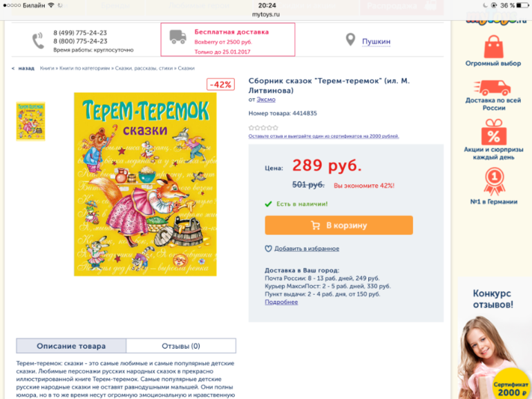The height and width of the screenshot is (399, 532).
Task: Go back using the назад link
Action: click(23, 68)
